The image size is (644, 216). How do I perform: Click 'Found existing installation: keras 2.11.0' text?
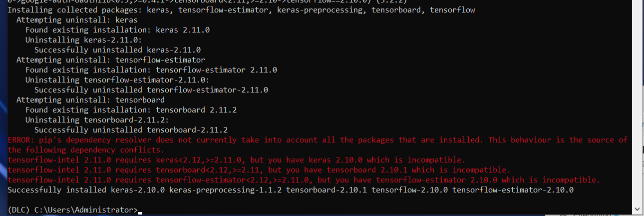pyautogui.click(x=117, y=30)
